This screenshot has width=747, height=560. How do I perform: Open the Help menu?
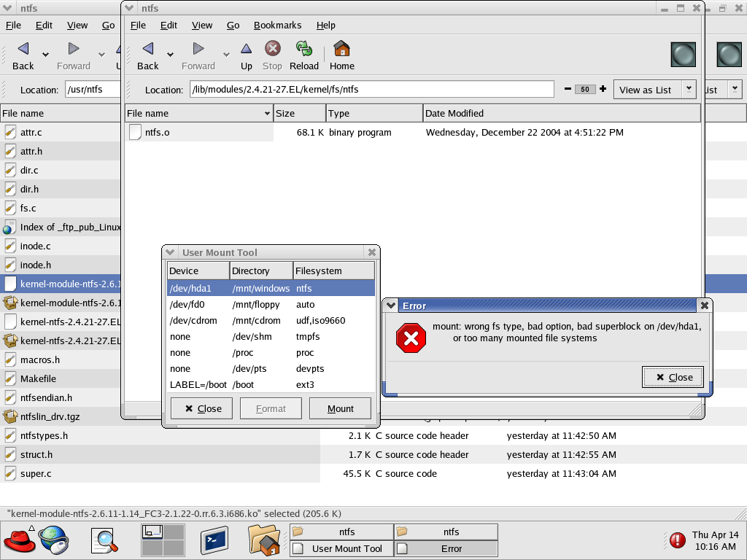(325, 25)
